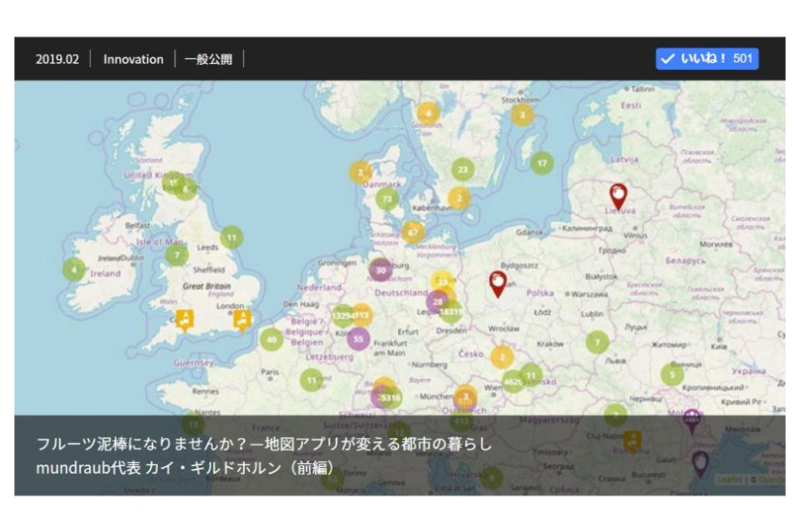Expand the green cluster 40 near Paris

pos(271,339)
